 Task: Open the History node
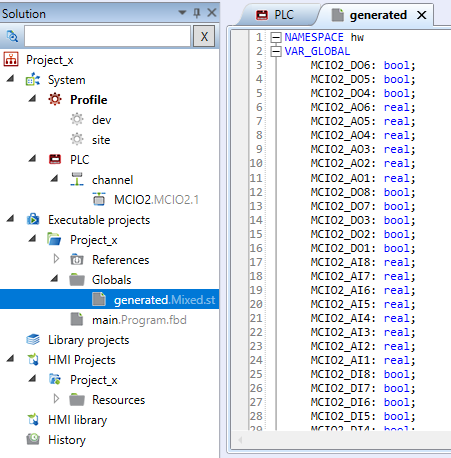(x=67, y=440)
